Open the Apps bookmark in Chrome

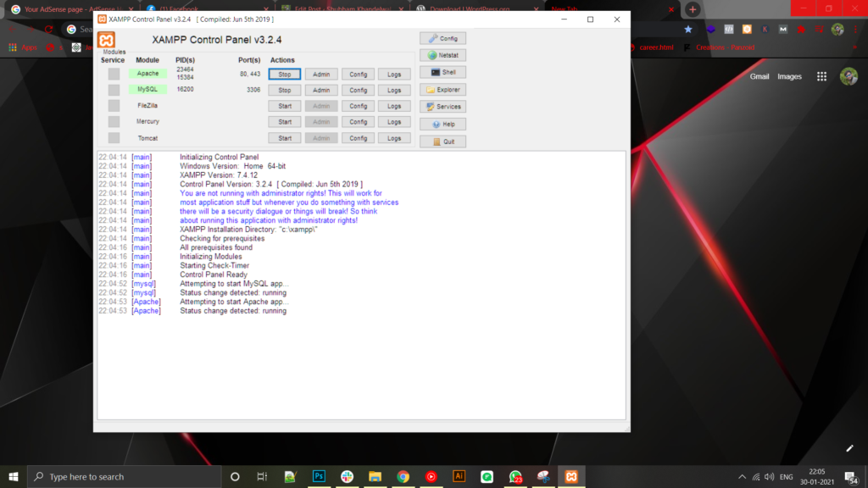click(x=23, y=47)
